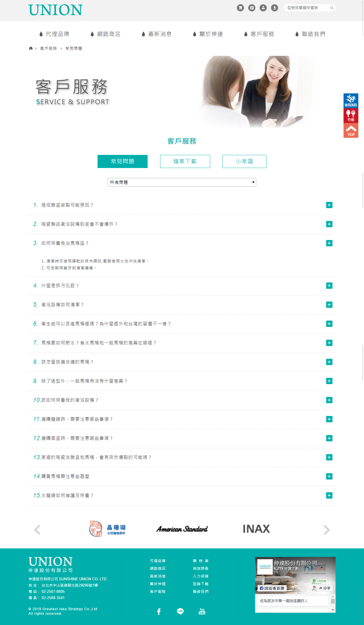
Task: Open 聯絡我們 in main navigation
Action: 310,34
